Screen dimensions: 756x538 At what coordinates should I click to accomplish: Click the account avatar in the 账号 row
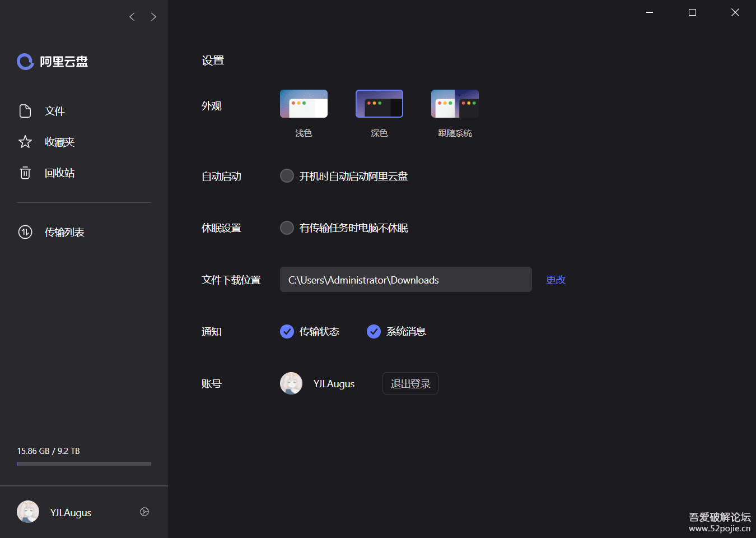(x=291, y=383)
